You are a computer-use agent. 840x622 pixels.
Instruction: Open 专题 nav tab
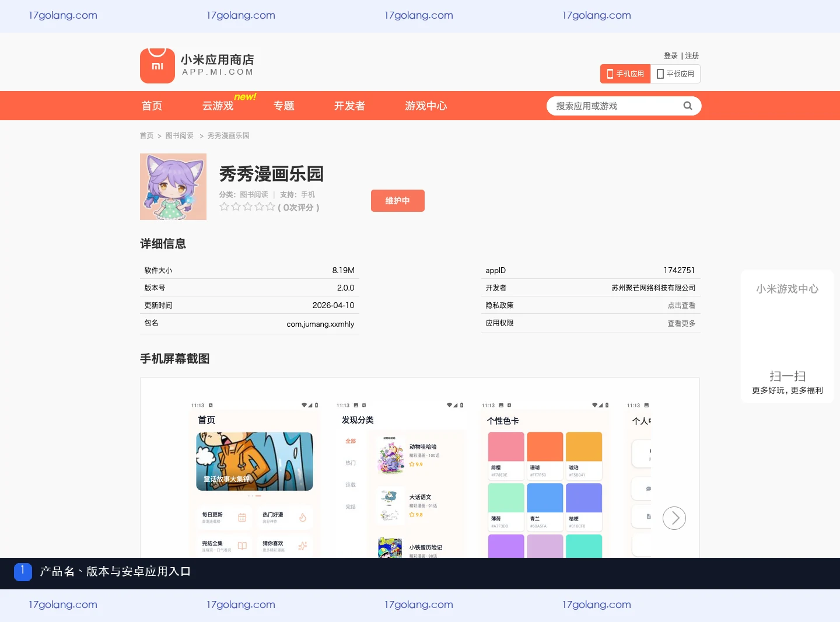pyautogui.click(x=284, y=106)
